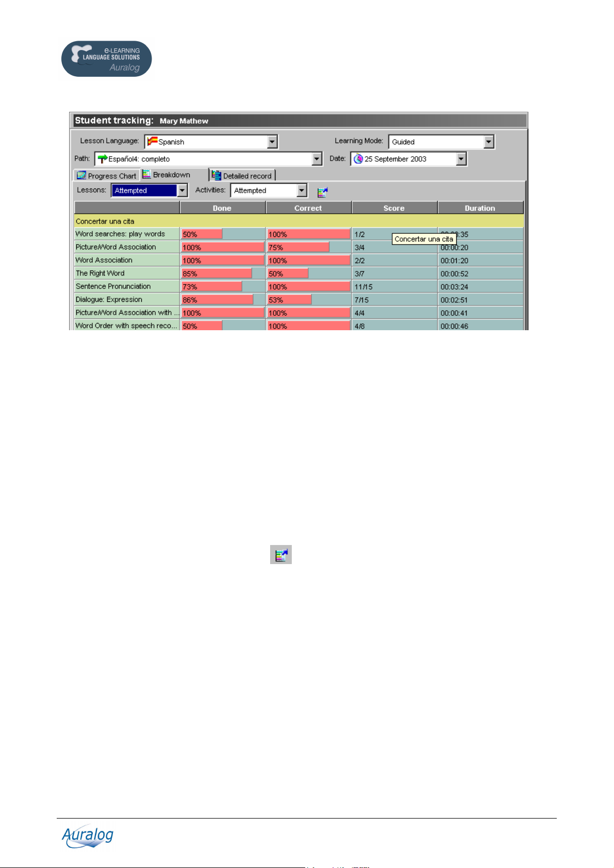Click the Done bar for Word searches

tap(202, 234)
